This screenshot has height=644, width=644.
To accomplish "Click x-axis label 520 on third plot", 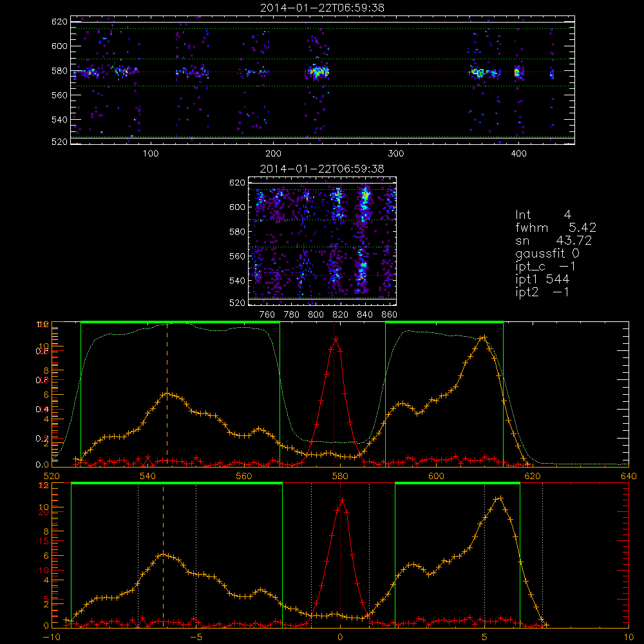I will pyautogui.click(x=52, y=477).
